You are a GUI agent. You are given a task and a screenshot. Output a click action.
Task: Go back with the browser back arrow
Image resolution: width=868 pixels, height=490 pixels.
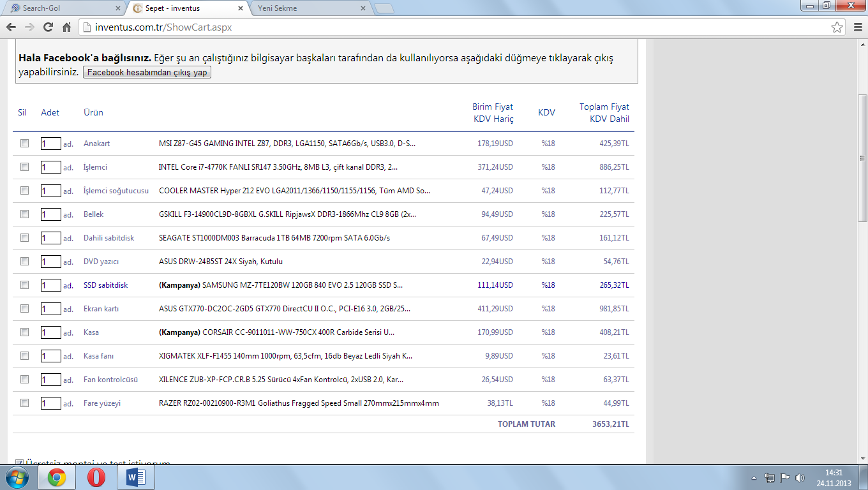pos(11,27)
